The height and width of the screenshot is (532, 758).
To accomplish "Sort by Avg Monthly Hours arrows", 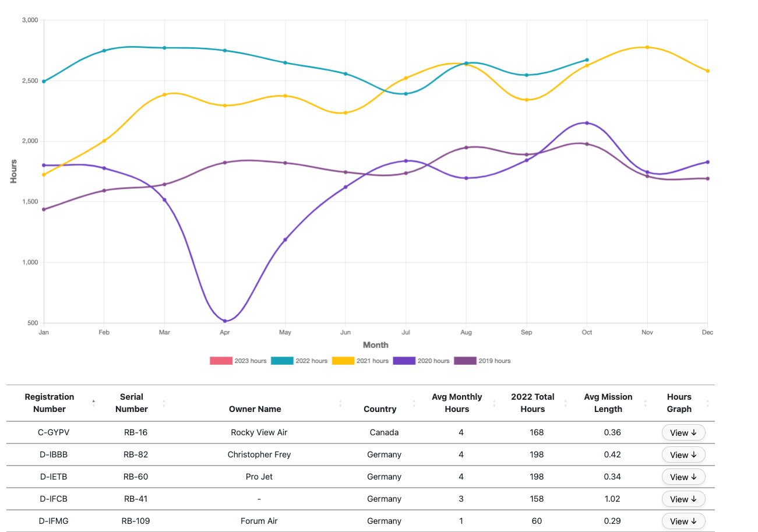I will click(x=494, y=403).
